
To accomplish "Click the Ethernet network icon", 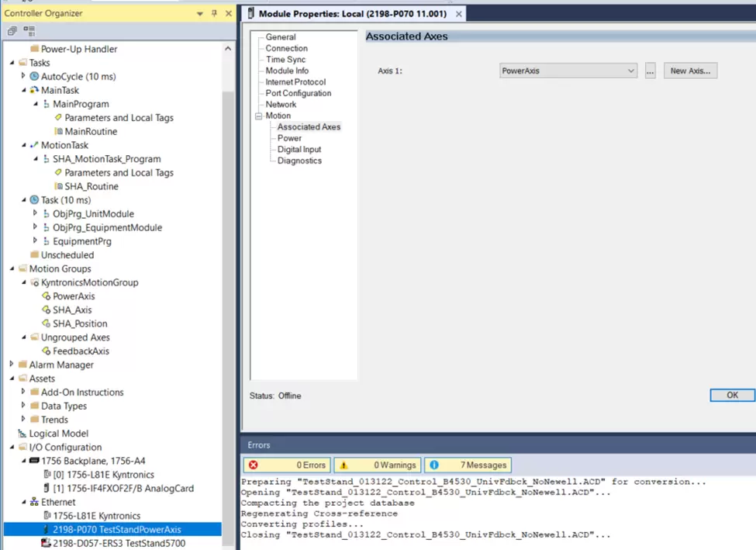I will pyautogui.click(x=34, y=502).
